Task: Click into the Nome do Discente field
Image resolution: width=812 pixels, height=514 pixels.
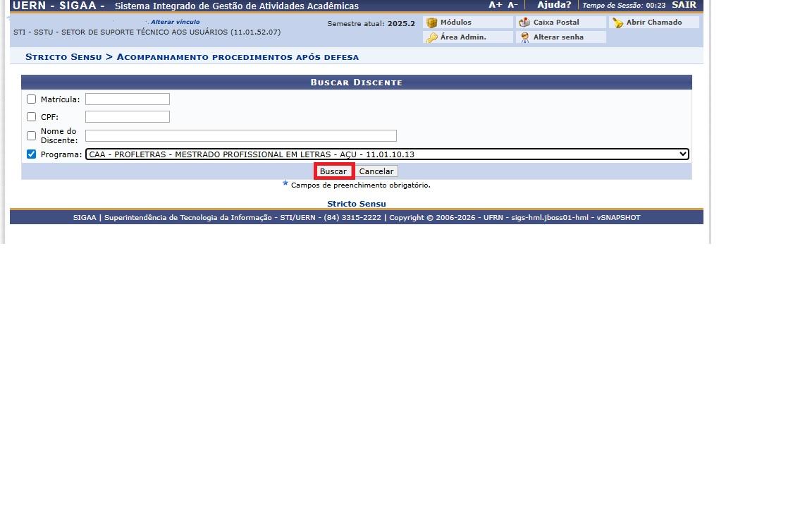Action: [x=240, y=135]
